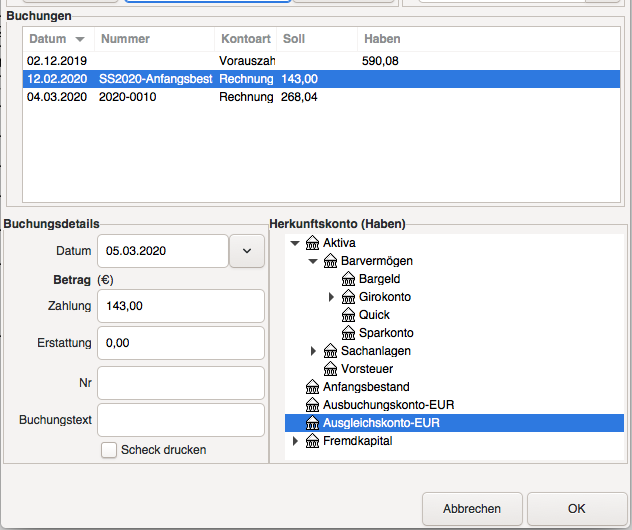Expand the Sachanlagen account node
This screenshot has width=632, height=530.
click(x=313, y=351)
